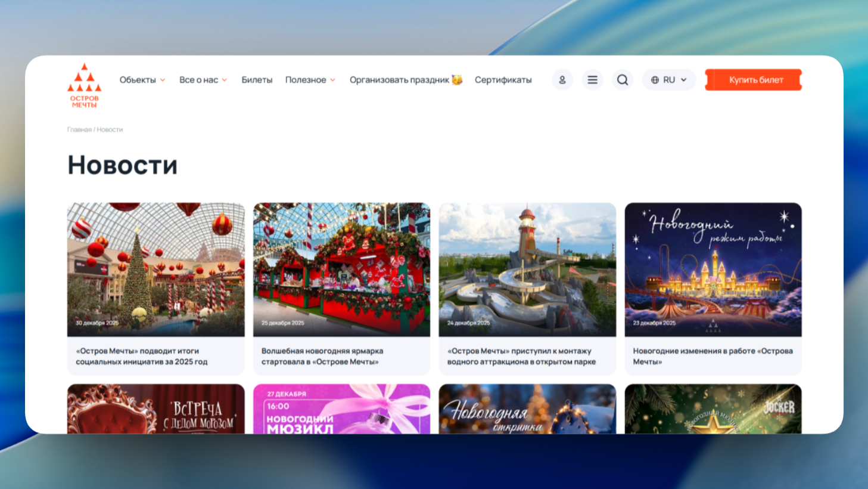
Task: Open the Новогодний мюзикл pink card
Action: point(341,409)
